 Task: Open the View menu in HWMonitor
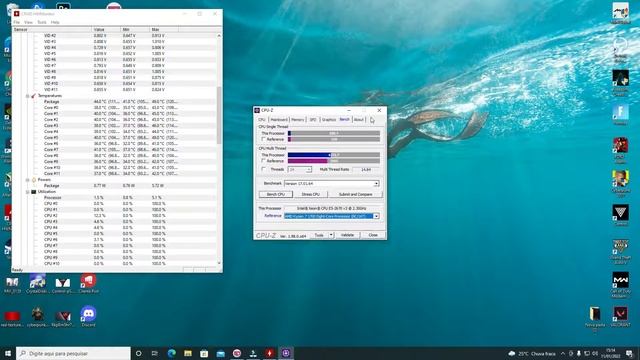(28, 22)
